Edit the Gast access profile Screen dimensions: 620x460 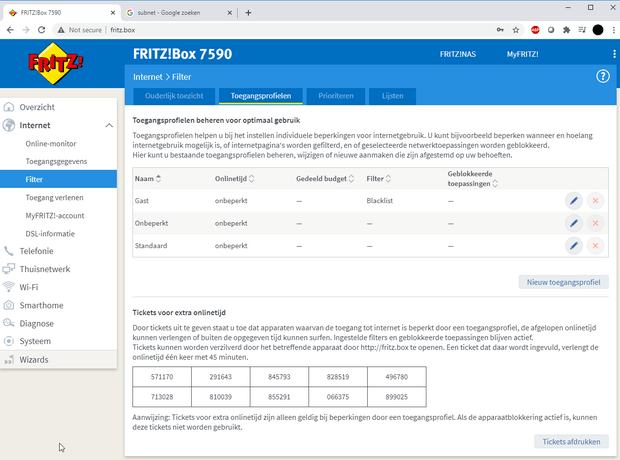574,201
